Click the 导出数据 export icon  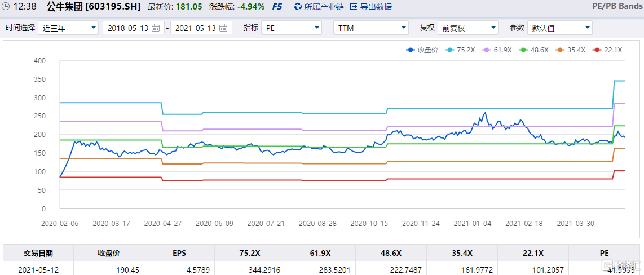353,7
